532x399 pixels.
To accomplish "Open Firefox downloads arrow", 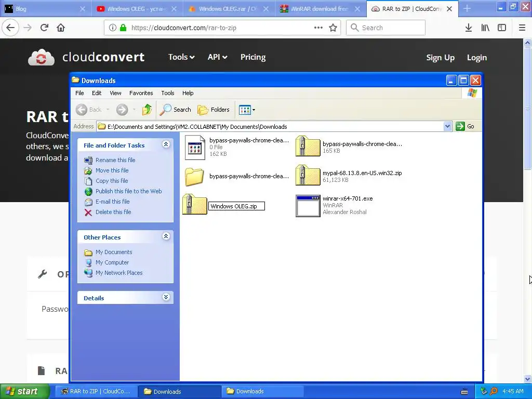I will [x=469, y=28].
